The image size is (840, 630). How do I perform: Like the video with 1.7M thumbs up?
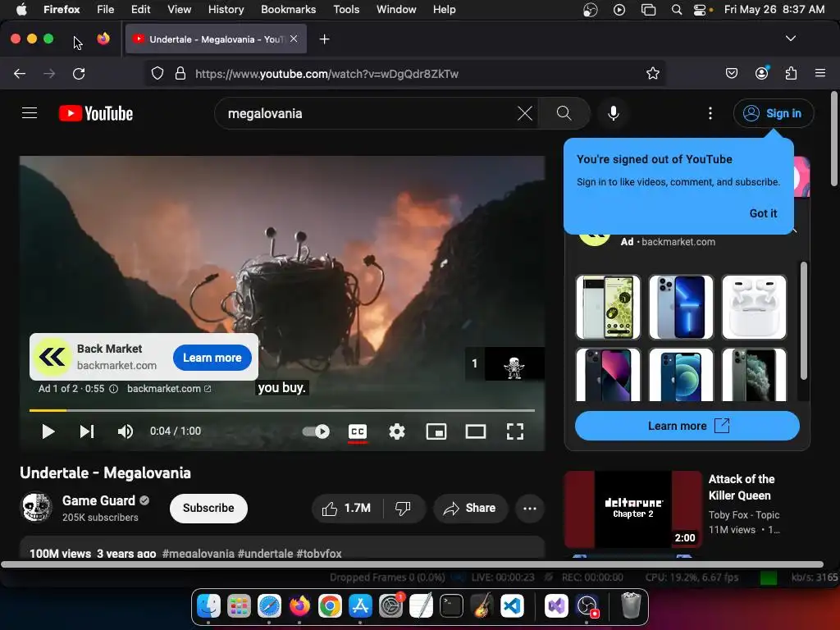[x=347, y=508]
